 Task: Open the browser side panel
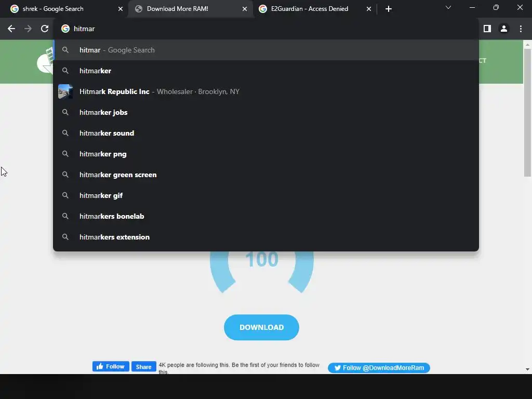click(x=487, y=29)
